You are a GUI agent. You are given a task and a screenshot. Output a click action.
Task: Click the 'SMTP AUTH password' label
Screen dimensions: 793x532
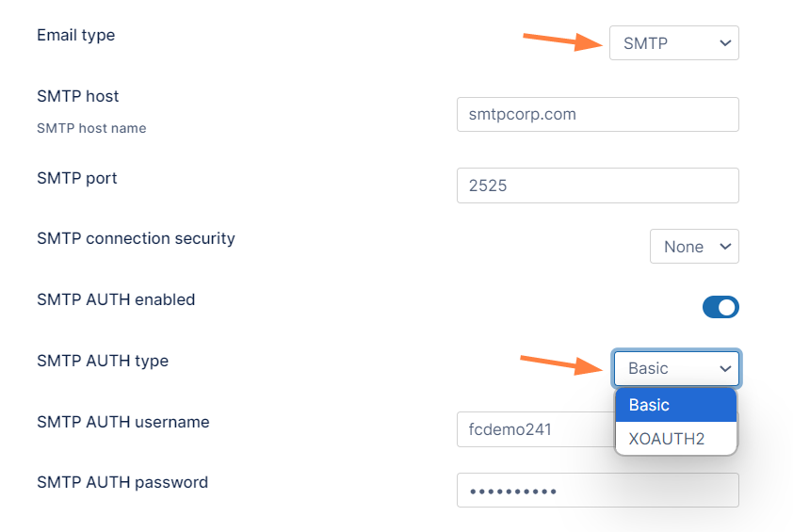point(122,482)
